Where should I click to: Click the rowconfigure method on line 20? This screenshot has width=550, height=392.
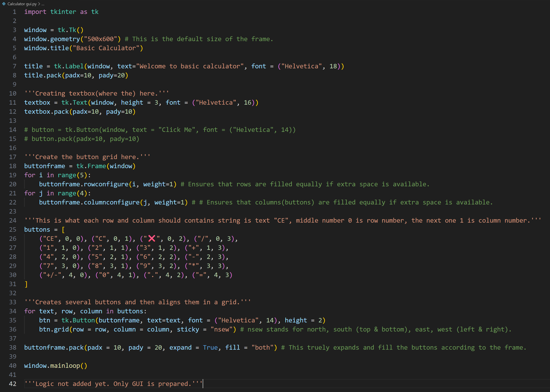pyautogui.click(x=106, y=184)
